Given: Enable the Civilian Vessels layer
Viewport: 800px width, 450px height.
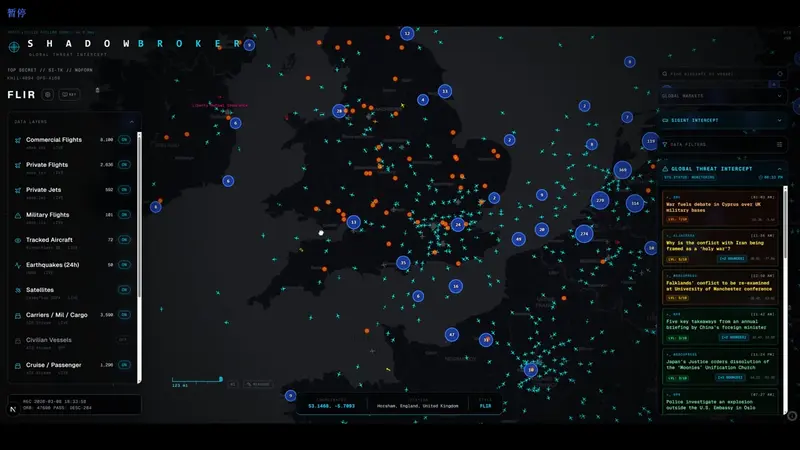Looking at the screenshot, I should tap(125, 340).
